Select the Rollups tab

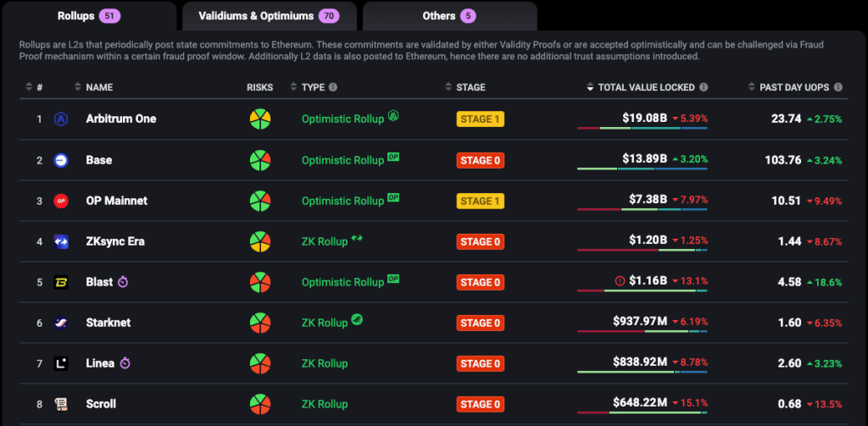pos(88,16)
